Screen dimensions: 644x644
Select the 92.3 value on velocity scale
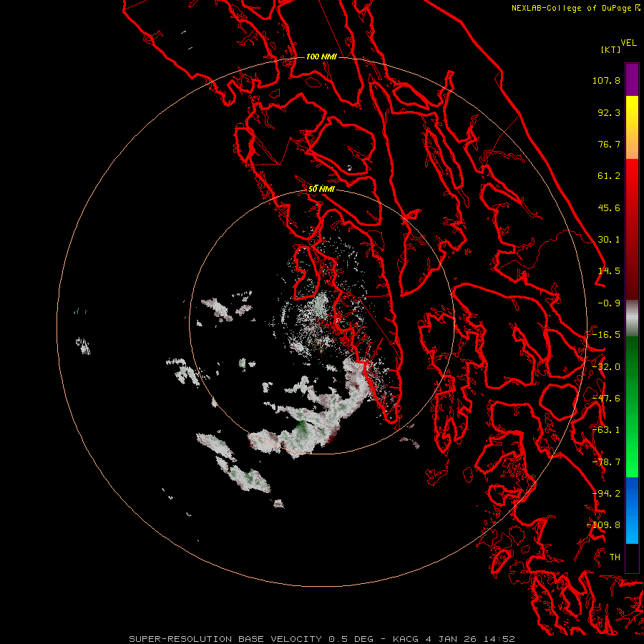pos(609,112)
